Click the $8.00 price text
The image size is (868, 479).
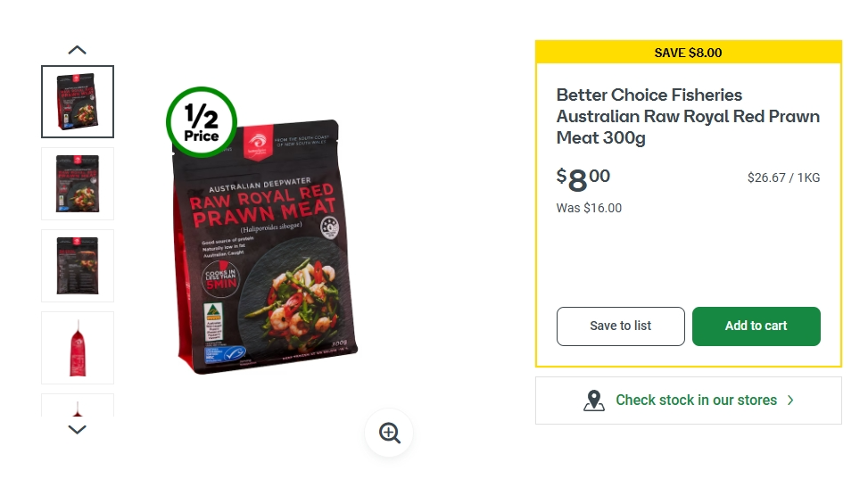point(583,179)
